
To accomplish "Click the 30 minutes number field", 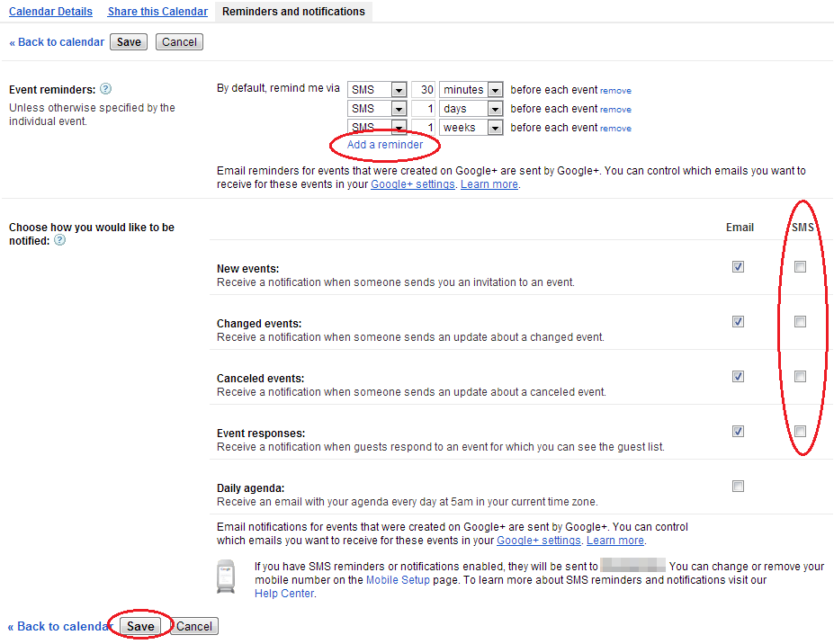I will (x=424, y=90).
